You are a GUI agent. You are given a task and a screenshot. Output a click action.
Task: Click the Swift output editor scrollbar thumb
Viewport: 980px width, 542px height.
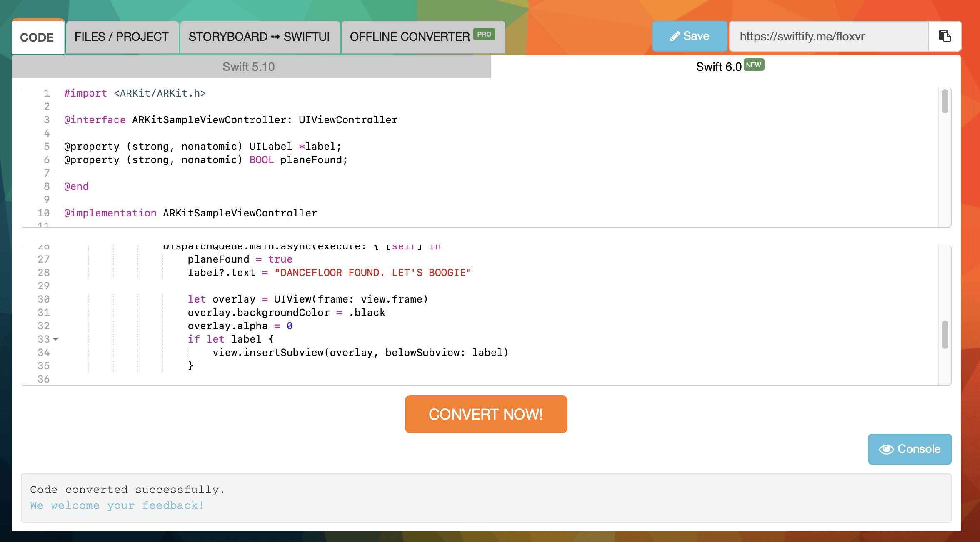[945, 334]
